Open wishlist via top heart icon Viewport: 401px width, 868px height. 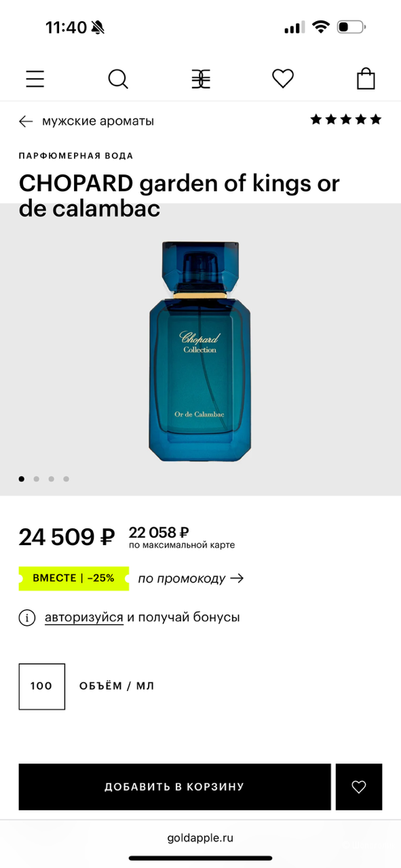coord(283,79)
